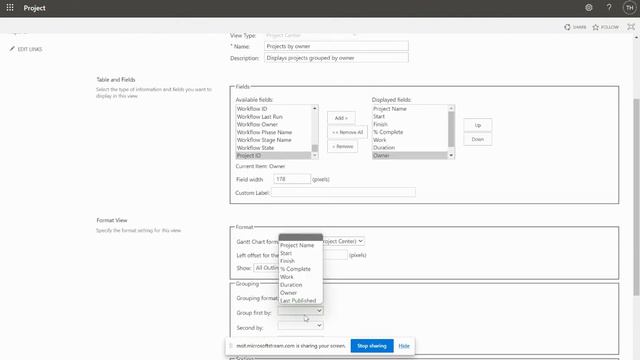Select Owner in Displayed fields list
This screenshot has width=640, height=360.
[x=410, y=155]
